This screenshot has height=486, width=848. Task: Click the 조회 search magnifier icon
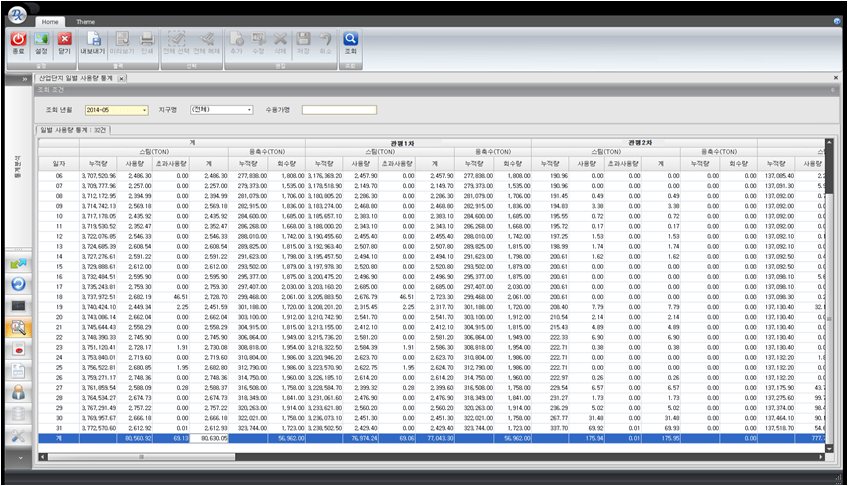click(350, 43)
